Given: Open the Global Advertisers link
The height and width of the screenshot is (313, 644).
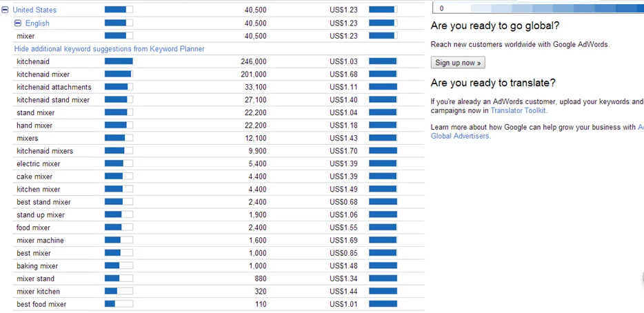Looking at the screenshot, I should click(460, 136).
